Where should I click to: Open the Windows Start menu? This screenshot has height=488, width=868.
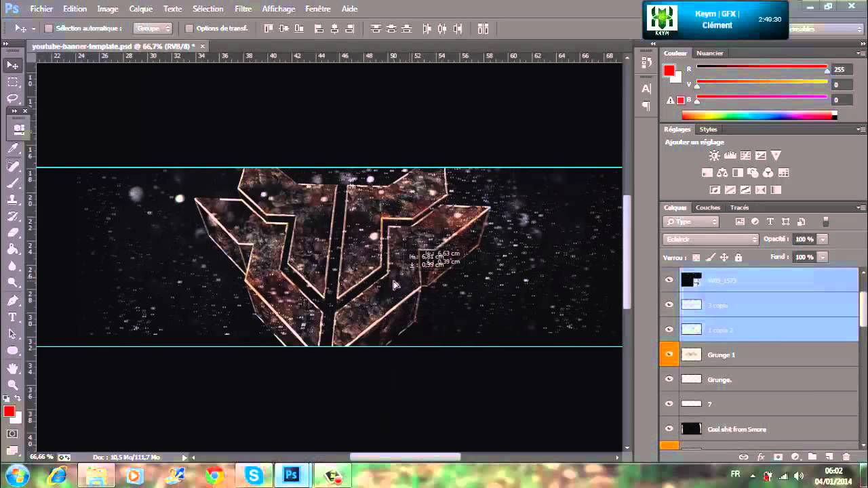16,476
